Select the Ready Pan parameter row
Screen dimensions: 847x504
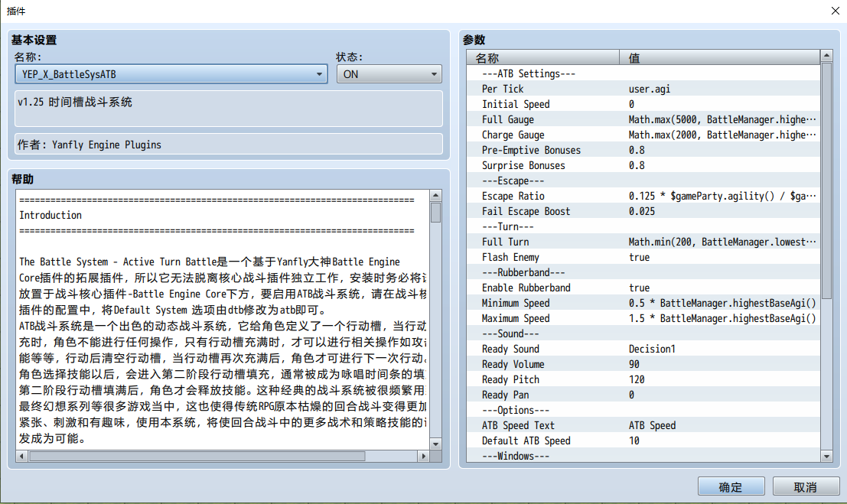[643, 395]
